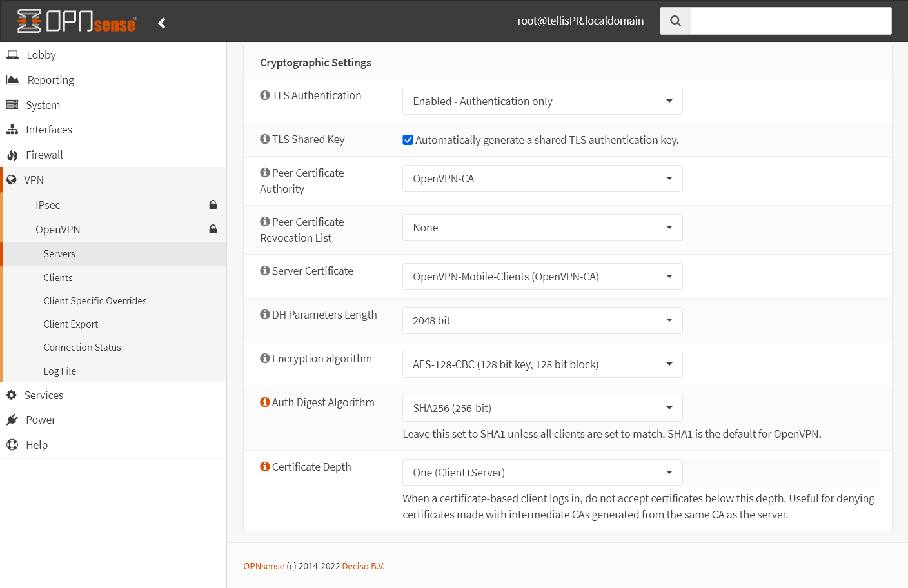Open Services via its gear icon
This screenshot has height=588, width=908.
[x=12, y=395]
